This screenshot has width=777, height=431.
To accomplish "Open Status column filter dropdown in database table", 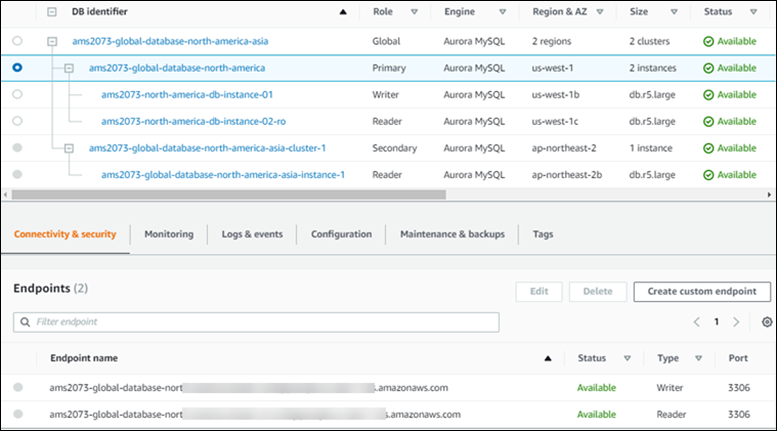I will (753, 12).
